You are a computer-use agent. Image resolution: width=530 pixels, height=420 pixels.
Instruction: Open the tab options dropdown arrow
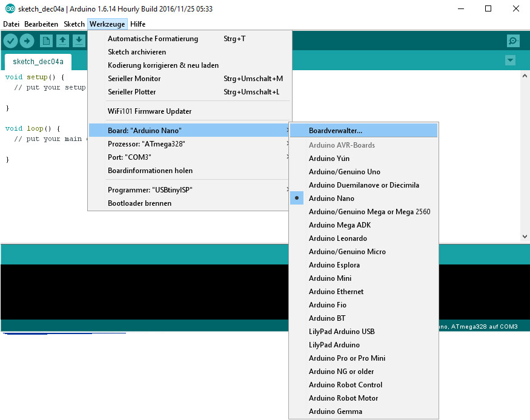pyautogui.click(x=511, y=61)
